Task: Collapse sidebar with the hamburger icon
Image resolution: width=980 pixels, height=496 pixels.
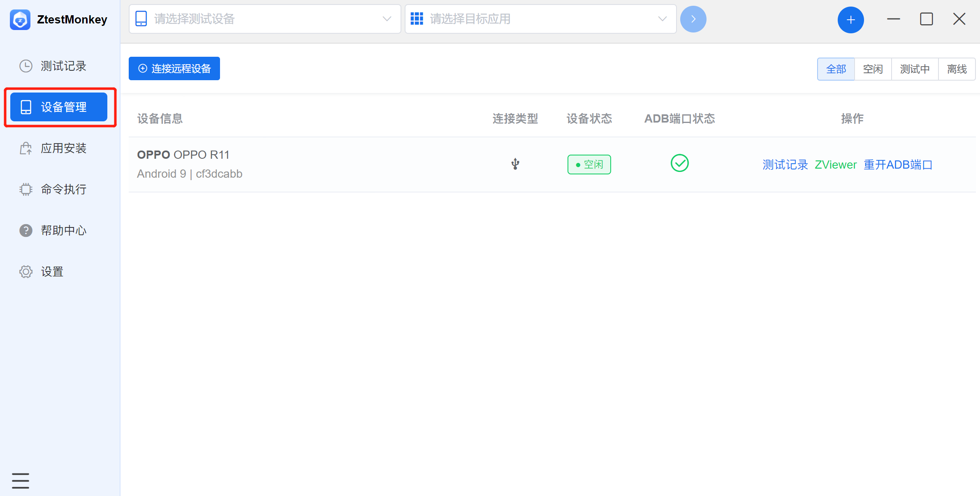Action: 21,480
